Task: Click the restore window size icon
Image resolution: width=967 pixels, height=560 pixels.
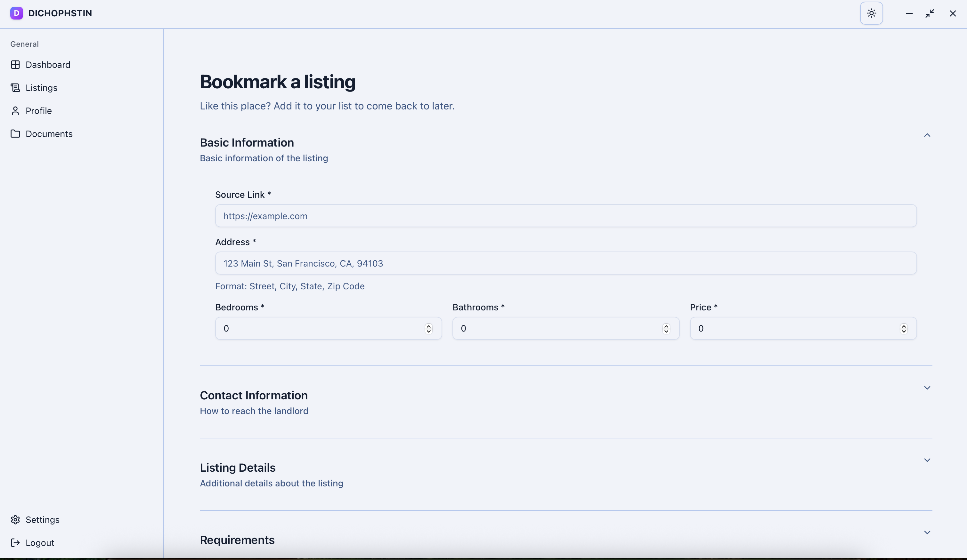Action: coord(930,13)
